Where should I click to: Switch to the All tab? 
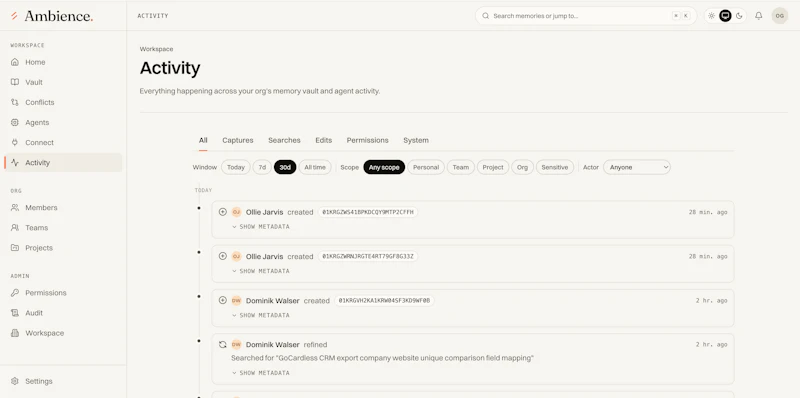(x=203, y=140)
